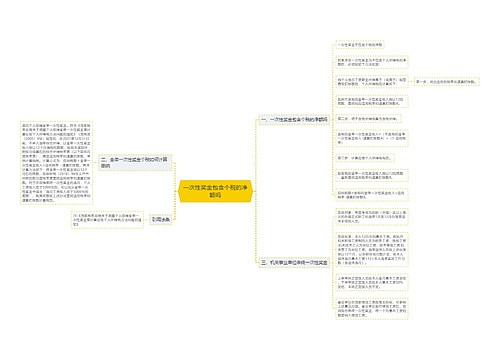Image resolution: width=500 pixels, height=360 pixels.
Task: Select branch 三、机关事业单位年终一次性奖金
Action: click(x=294, y=263)
